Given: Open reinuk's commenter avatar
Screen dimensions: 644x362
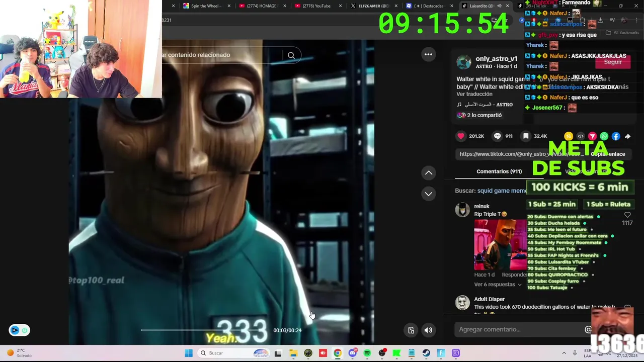Looking at the screenshot, I should [462, 210].
